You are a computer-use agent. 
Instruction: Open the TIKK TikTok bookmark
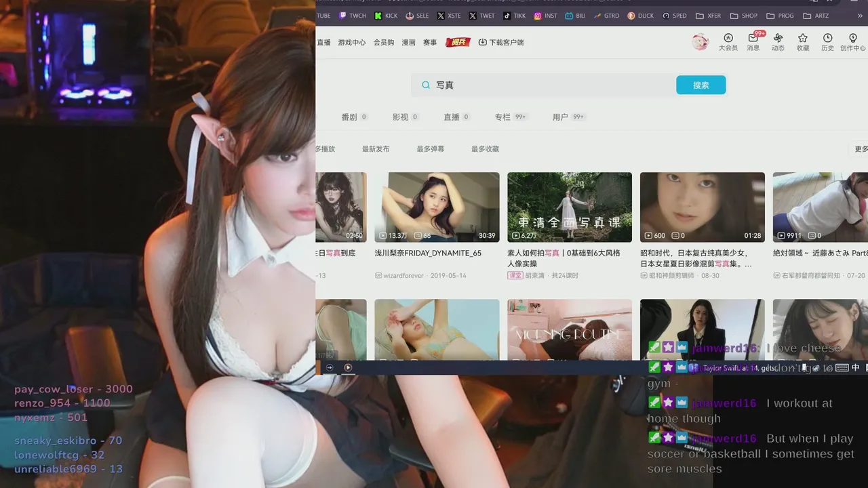coord(514,16)
